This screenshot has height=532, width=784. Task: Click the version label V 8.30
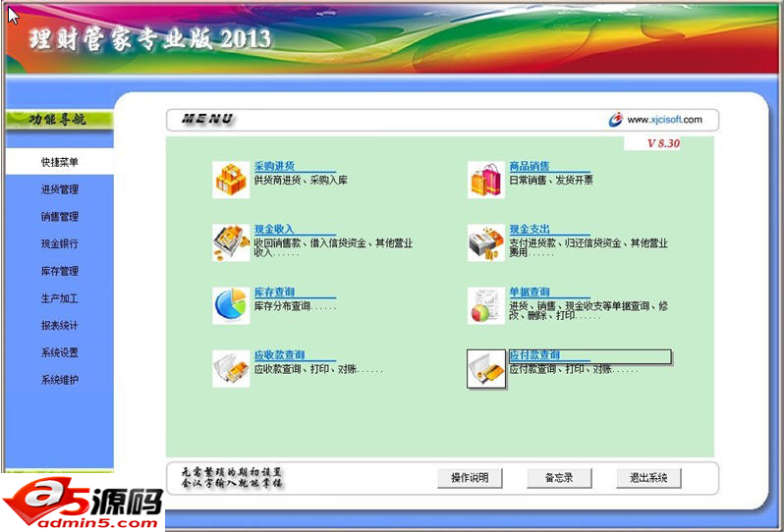pyautogui.click(x=663, y=143)
